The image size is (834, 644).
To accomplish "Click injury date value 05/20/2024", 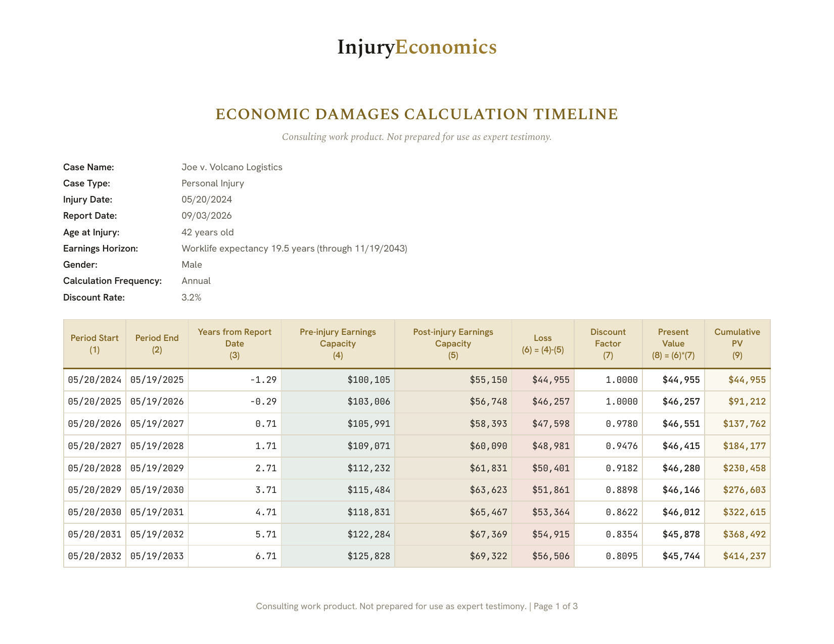I will coord(207,200).
